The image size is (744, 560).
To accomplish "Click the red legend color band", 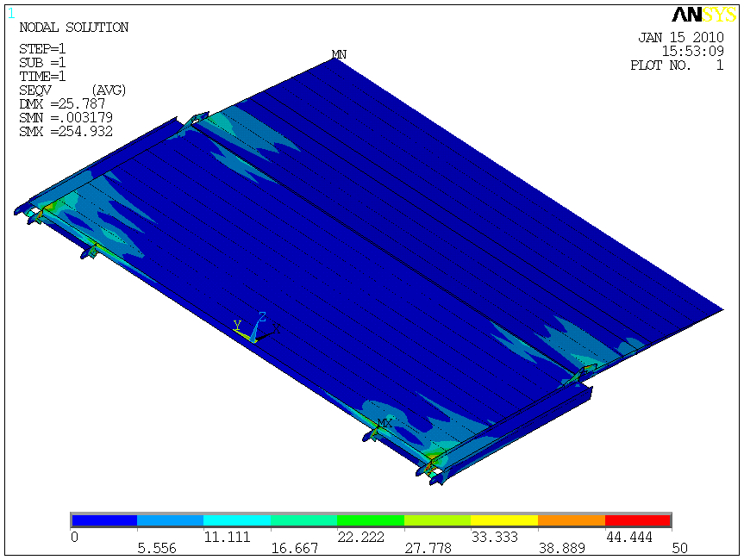I will click(638, 520).
